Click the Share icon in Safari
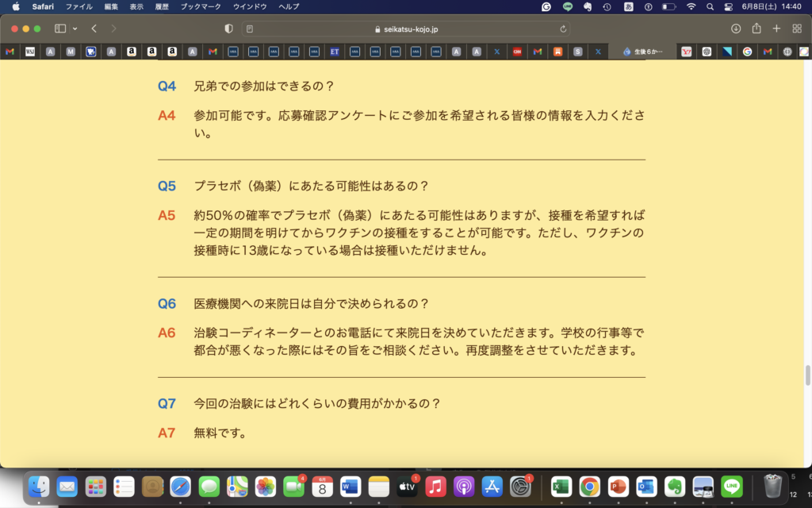 pos(756,29)
